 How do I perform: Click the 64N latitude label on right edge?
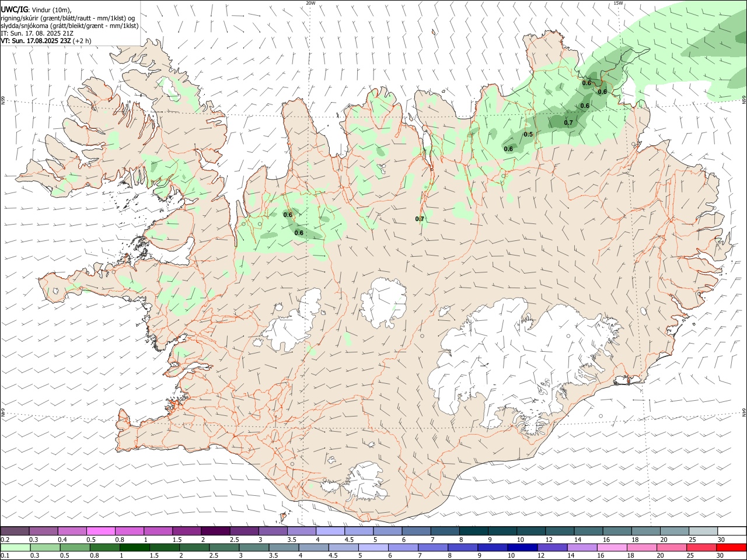(744, 412)
